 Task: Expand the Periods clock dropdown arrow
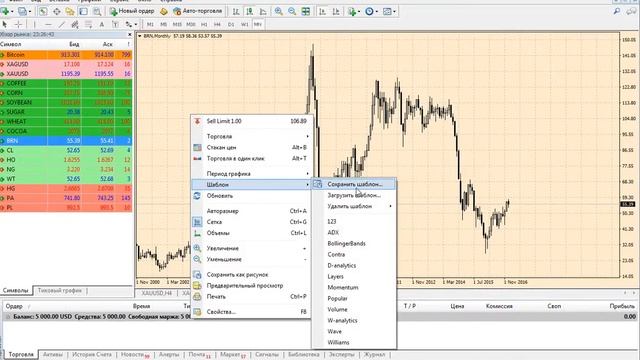(376, 11)
